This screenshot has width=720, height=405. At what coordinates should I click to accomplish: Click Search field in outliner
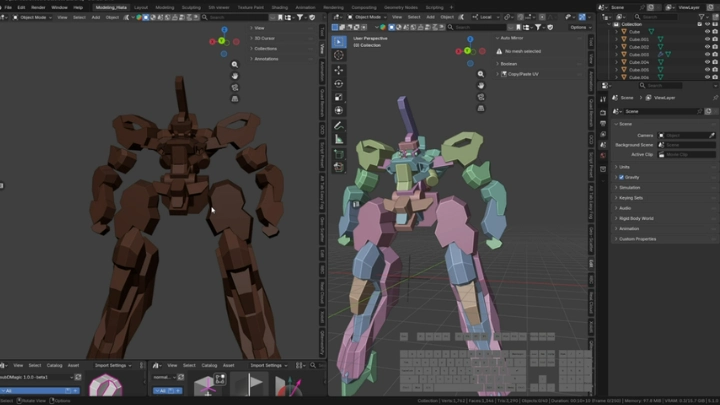[x=655, y=17]
